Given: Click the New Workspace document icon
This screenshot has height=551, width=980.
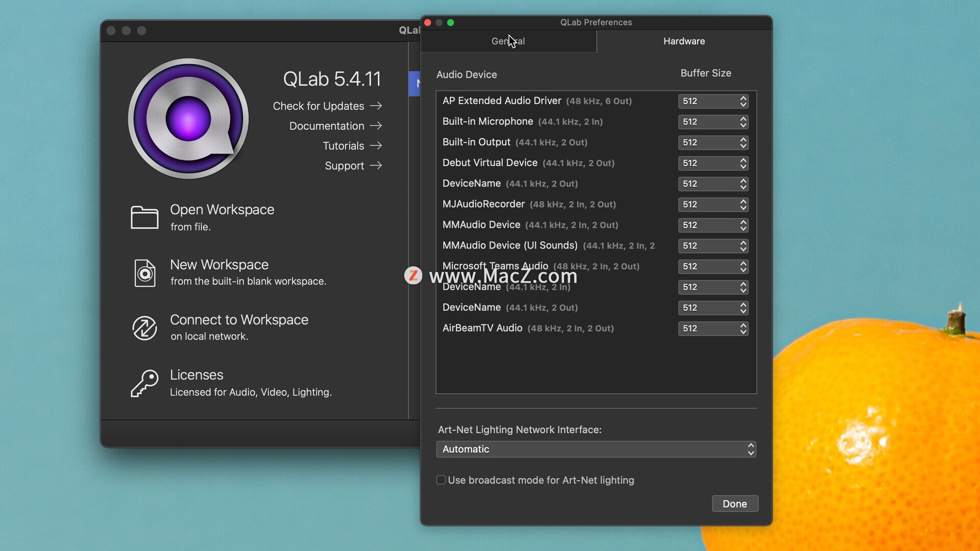Looking at the screenshot, I should pos(145,273).
